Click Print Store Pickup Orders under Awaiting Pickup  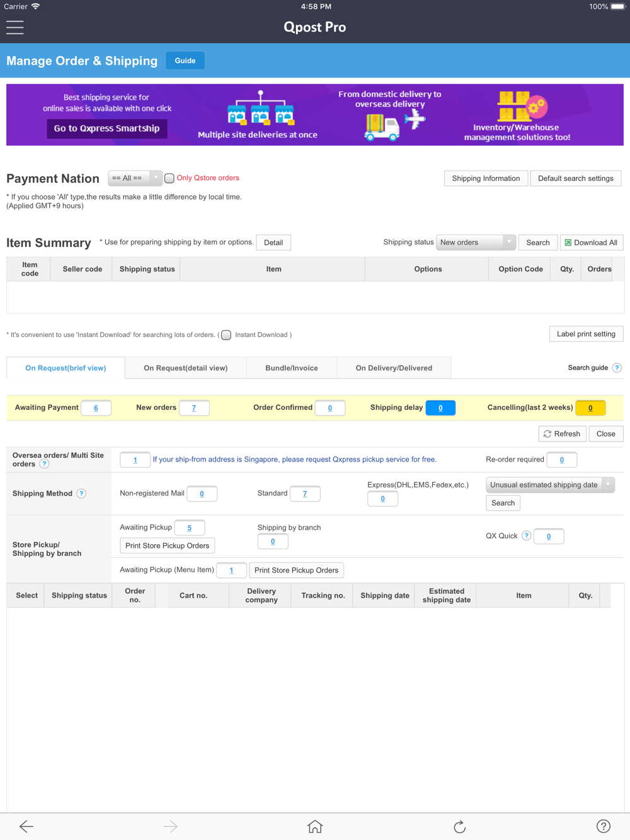[x=167, y=545]
